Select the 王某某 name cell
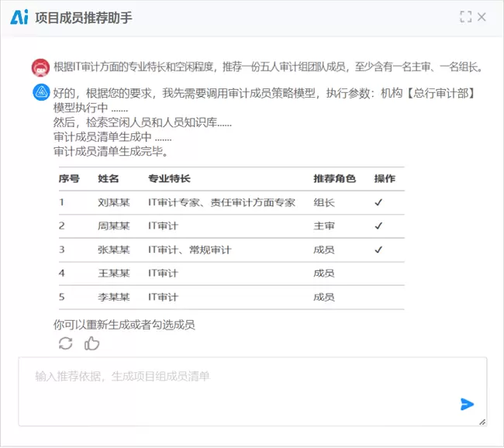The height and width of the screenshot is (448, 504). tap(114, 273)
